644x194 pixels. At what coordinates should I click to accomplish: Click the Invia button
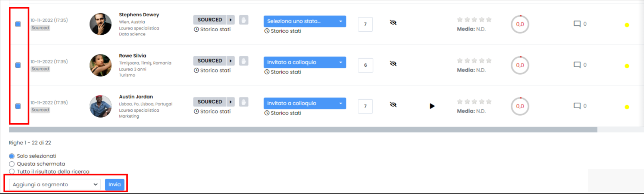point(114,185)
